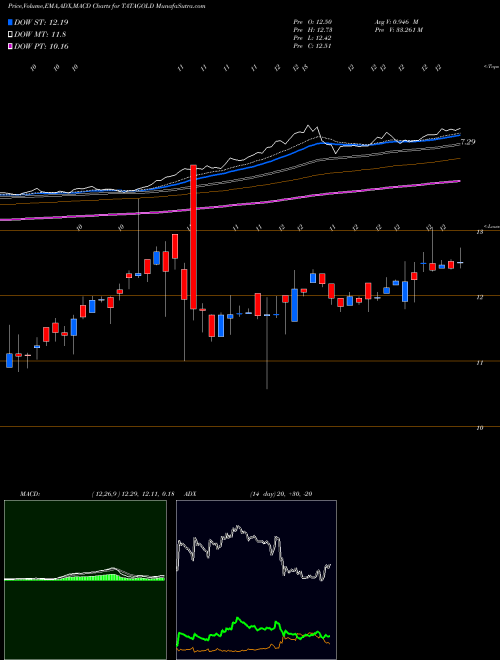Click the 'Pre H: 12.73' value
500x660 pixels.
tap(313, 30)
